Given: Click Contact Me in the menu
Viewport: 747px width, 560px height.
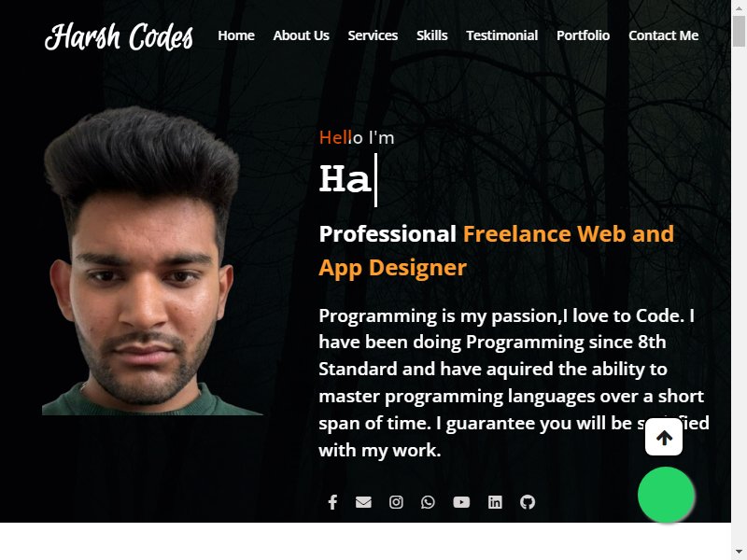Looking at the screenshot, I should (x=664, y=35).
